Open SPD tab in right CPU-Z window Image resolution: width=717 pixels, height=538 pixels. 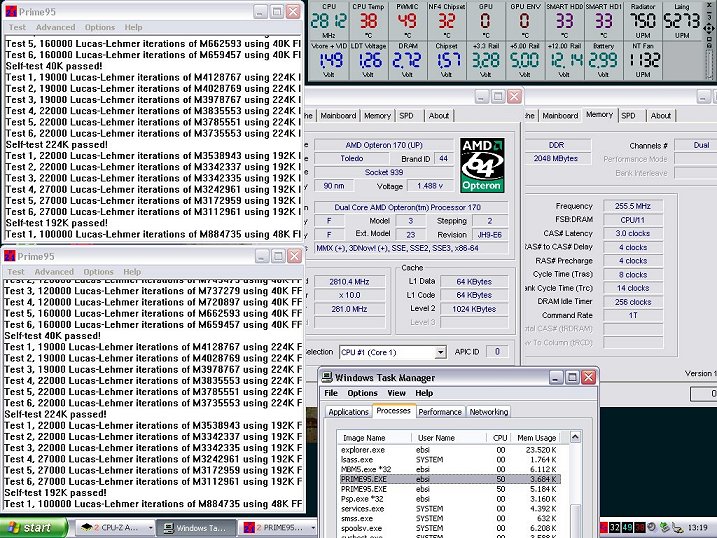628,116
